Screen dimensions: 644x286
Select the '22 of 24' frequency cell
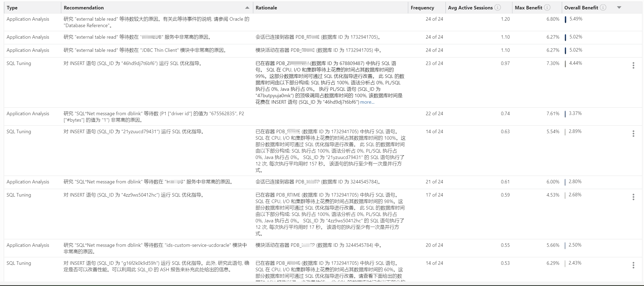pos(434,114)
